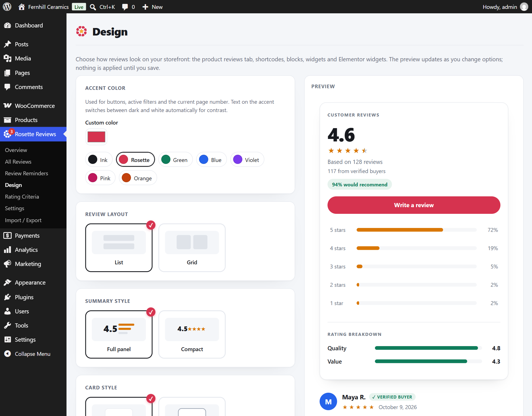Click the Products archive icon
The width and height of the screenshot is (532, 416).
pyautogui.click(x=7, y=120)
